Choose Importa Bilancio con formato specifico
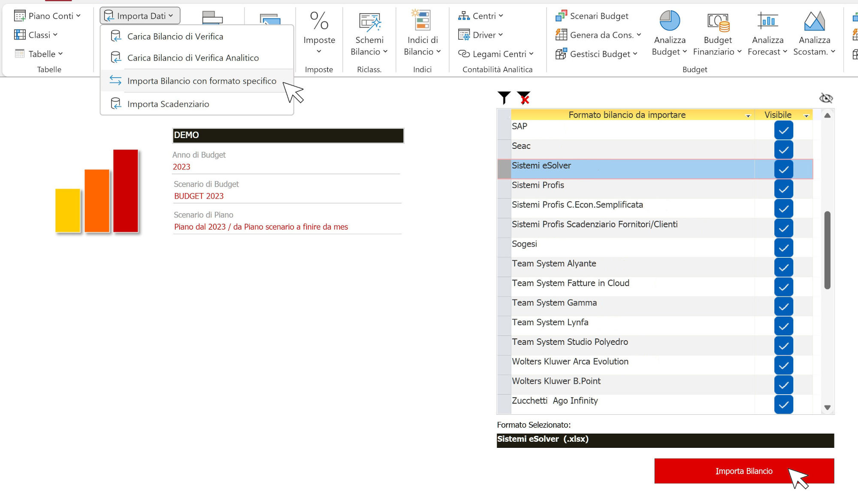Viewport: 858px width, 504px height. (197, 81)
